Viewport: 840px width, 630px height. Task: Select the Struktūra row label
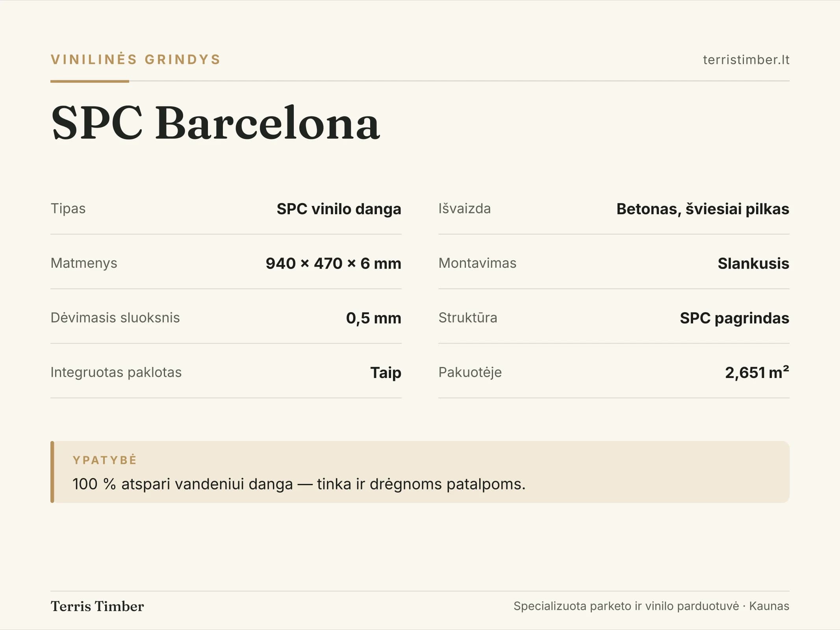click(x=468, y=317)
